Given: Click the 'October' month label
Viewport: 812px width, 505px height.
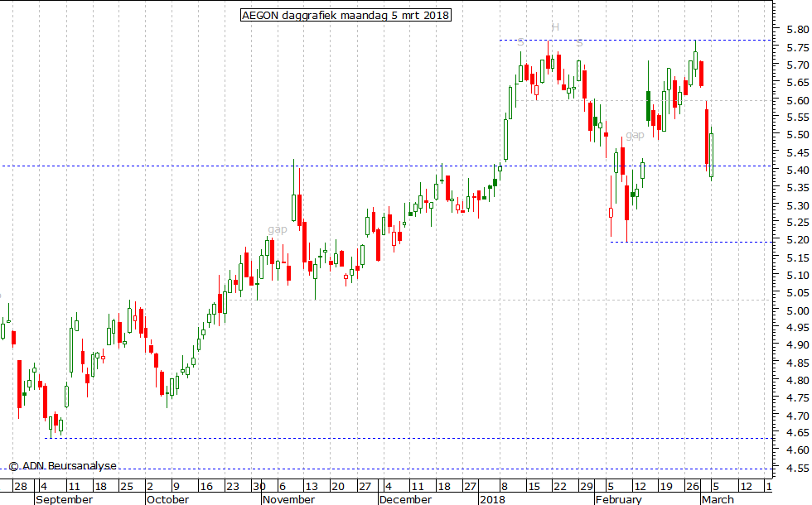Looking at the screenshot, I should [167, 499].
